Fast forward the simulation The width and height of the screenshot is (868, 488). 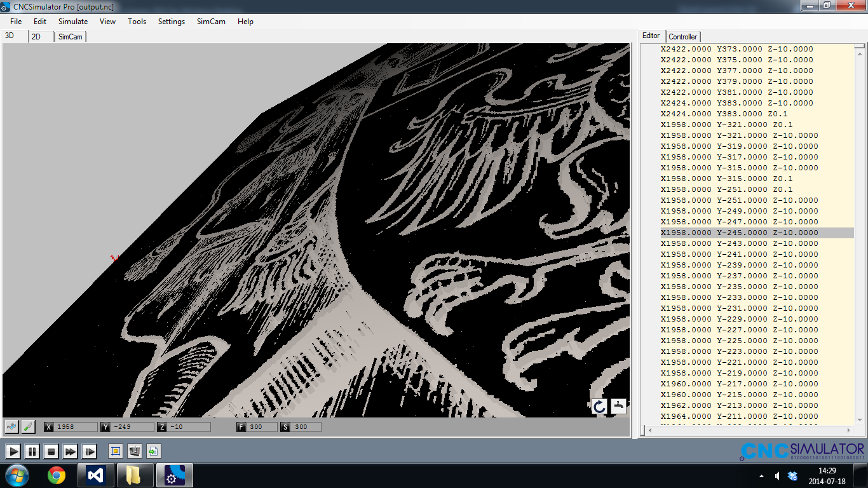tap(70, 452)
